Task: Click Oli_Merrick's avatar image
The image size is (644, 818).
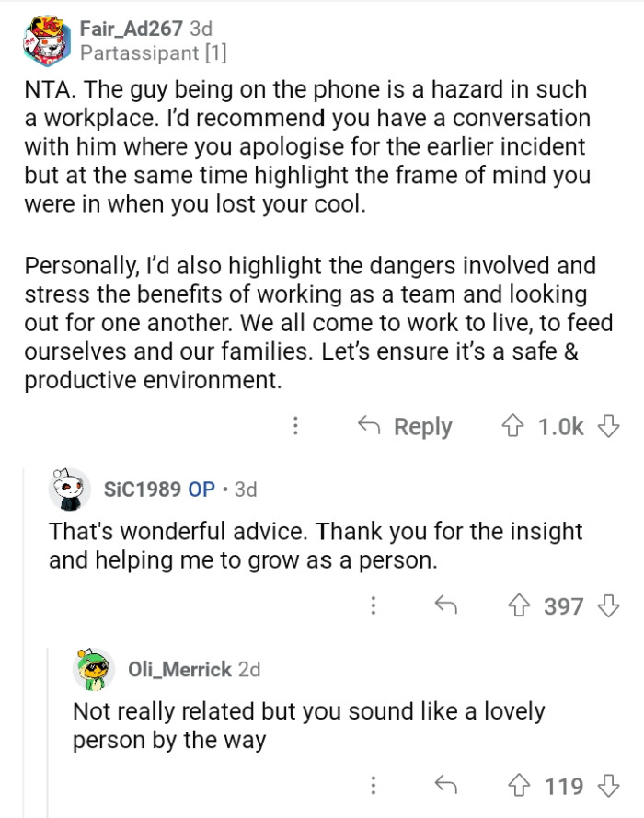Action: [94, 669]
